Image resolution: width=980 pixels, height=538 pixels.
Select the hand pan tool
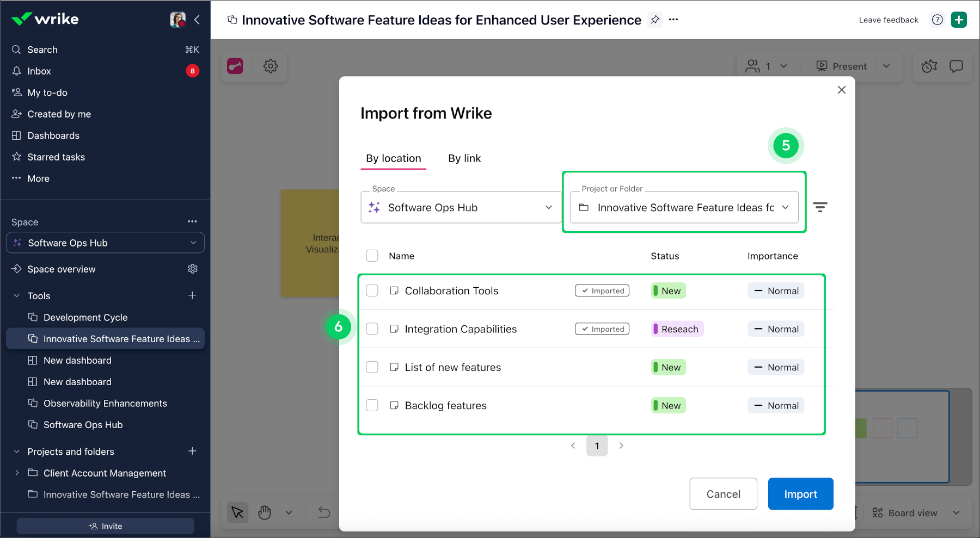pyautogui.click(x=265, y=512)
